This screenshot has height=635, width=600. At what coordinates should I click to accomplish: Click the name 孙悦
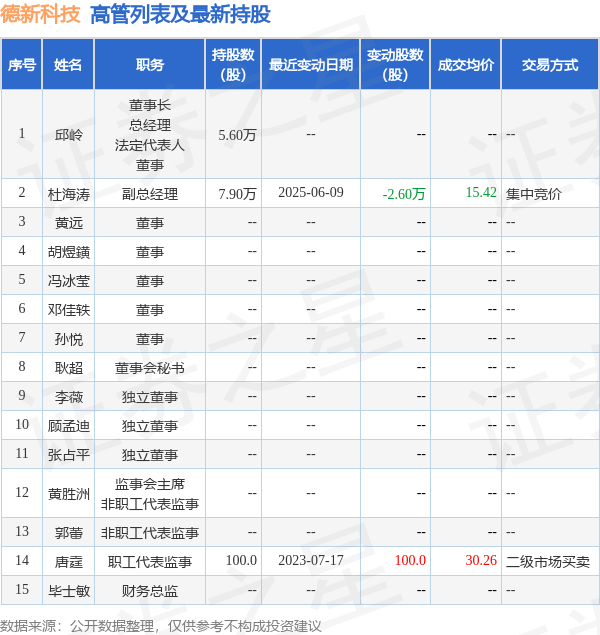[68, 339]
